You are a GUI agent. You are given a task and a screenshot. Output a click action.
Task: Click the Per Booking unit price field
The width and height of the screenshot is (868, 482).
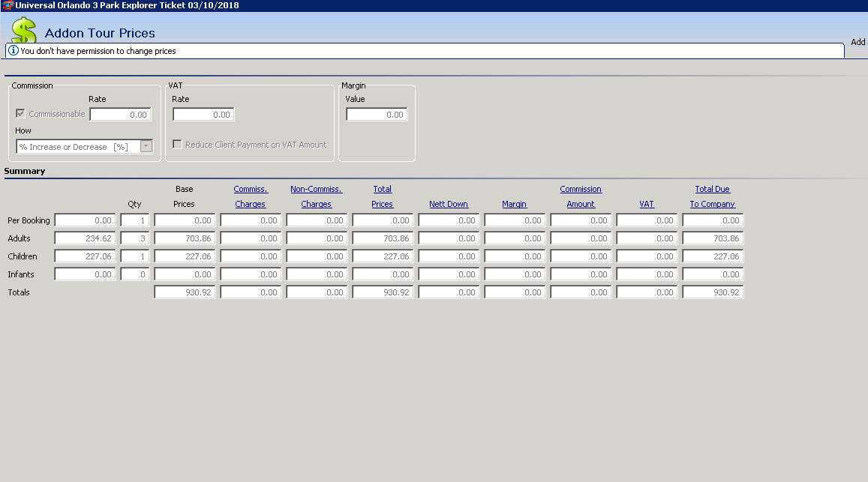[85, 220]
